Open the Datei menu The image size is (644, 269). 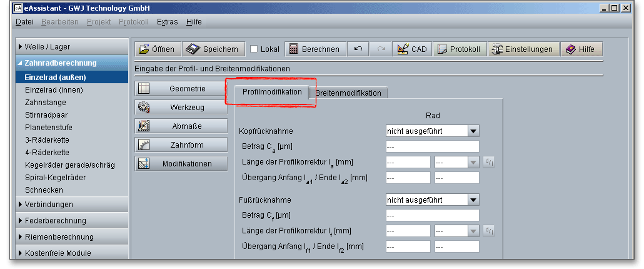[24, 21]
